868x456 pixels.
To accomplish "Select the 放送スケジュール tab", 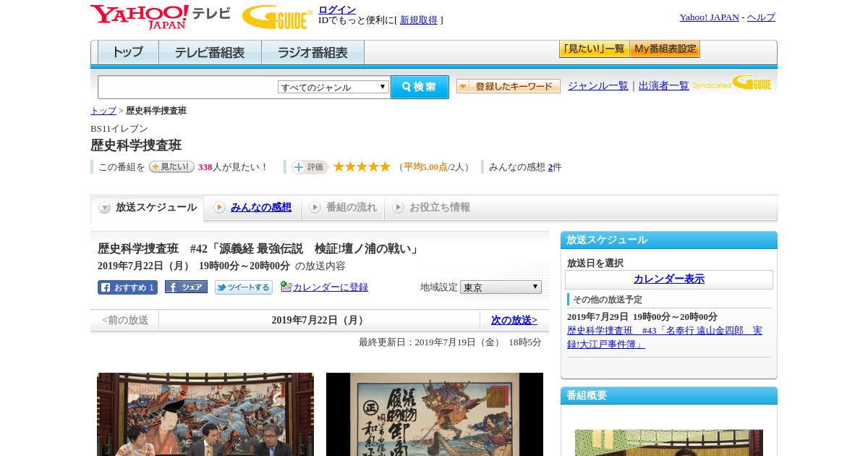I will click(148, 208).
